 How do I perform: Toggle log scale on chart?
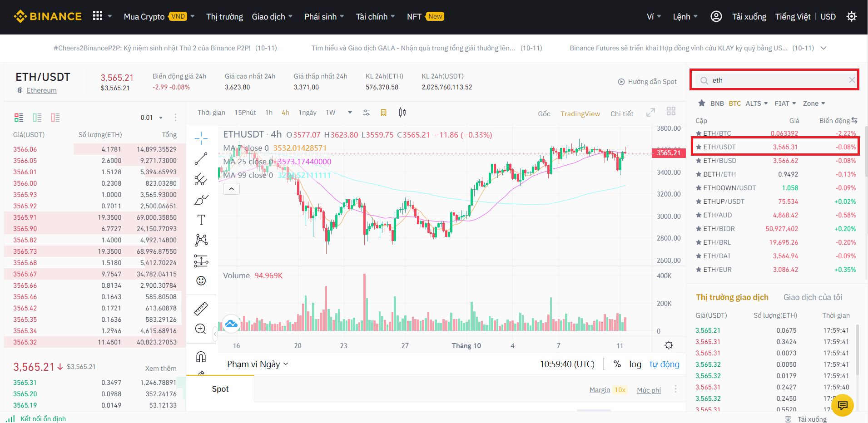635,364
